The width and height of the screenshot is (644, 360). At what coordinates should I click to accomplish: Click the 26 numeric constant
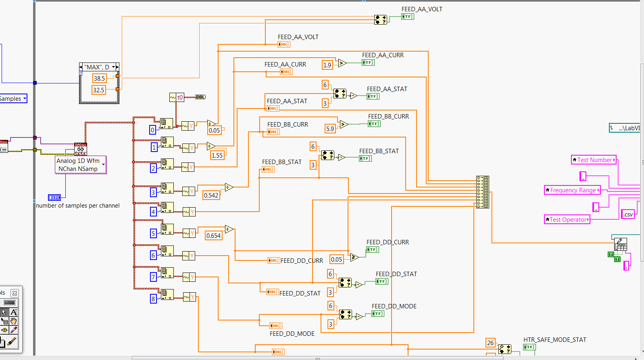coord(490,343)
